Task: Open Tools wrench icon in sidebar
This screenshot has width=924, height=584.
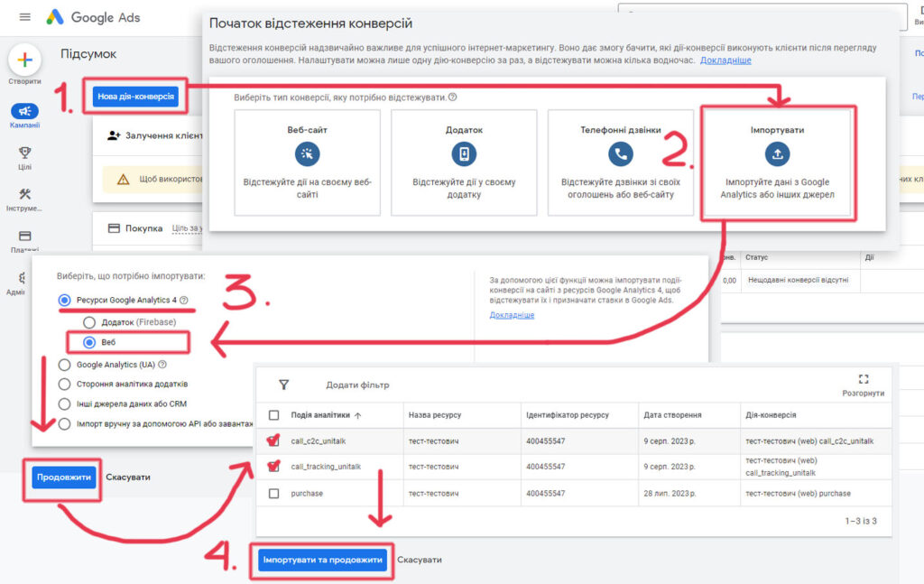Action: click(x=24, y=195)
